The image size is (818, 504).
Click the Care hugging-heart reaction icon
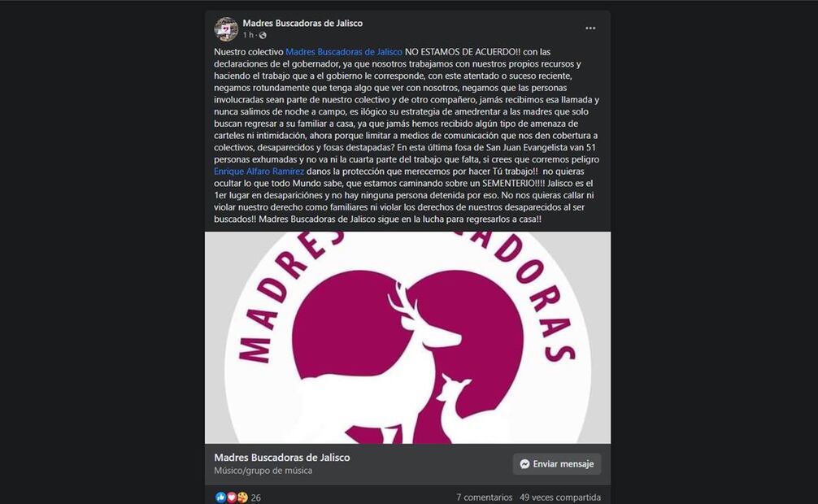point(242,497)
